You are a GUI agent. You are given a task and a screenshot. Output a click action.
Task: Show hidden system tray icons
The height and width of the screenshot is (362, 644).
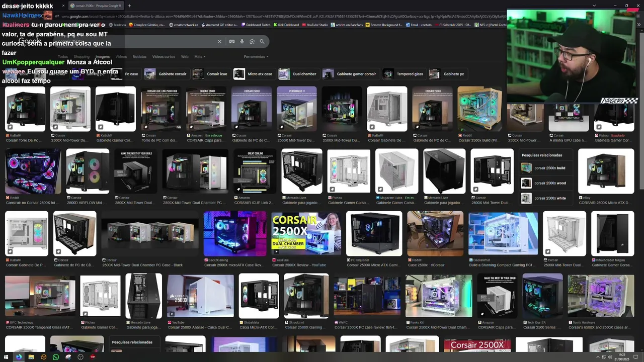point(598,357)
